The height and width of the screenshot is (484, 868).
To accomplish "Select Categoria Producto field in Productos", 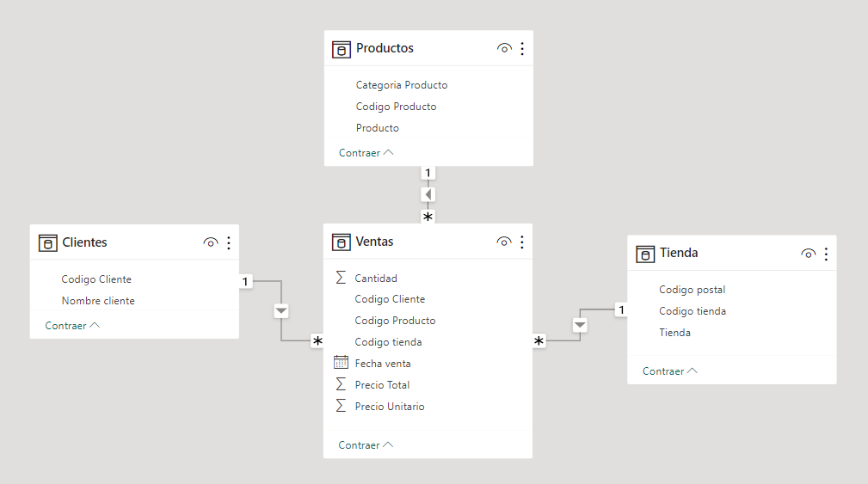I will pos(401,85).
